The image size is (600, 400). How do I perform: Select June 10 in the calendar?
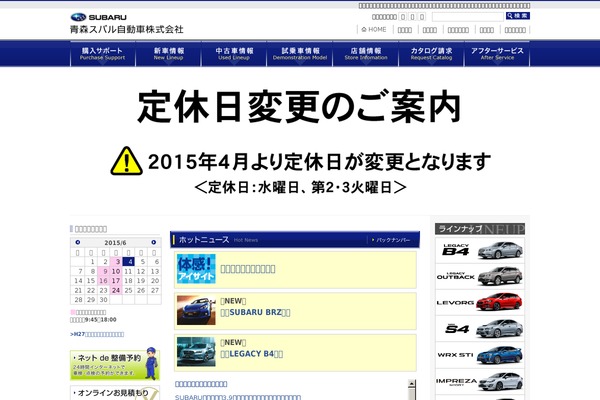tap(116, 271)
